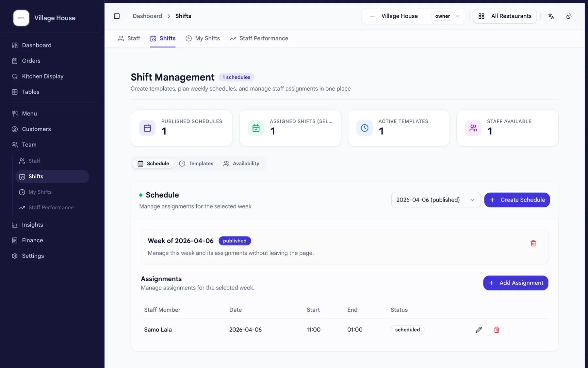Collapse the Team section in the sidebar
588x368 pixels.
click(x=29, y=145)
